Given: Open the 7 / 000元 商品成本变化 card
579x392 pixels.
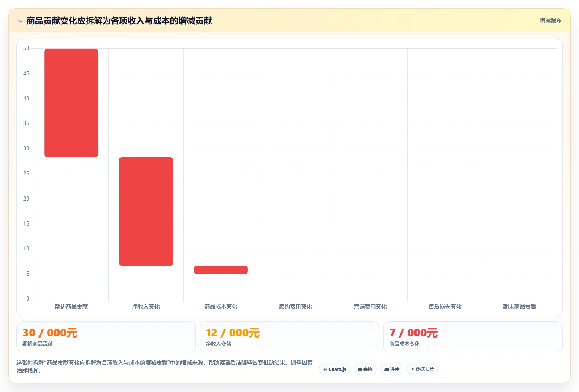Looking at the screenshot, I should [x=473, y=337].
